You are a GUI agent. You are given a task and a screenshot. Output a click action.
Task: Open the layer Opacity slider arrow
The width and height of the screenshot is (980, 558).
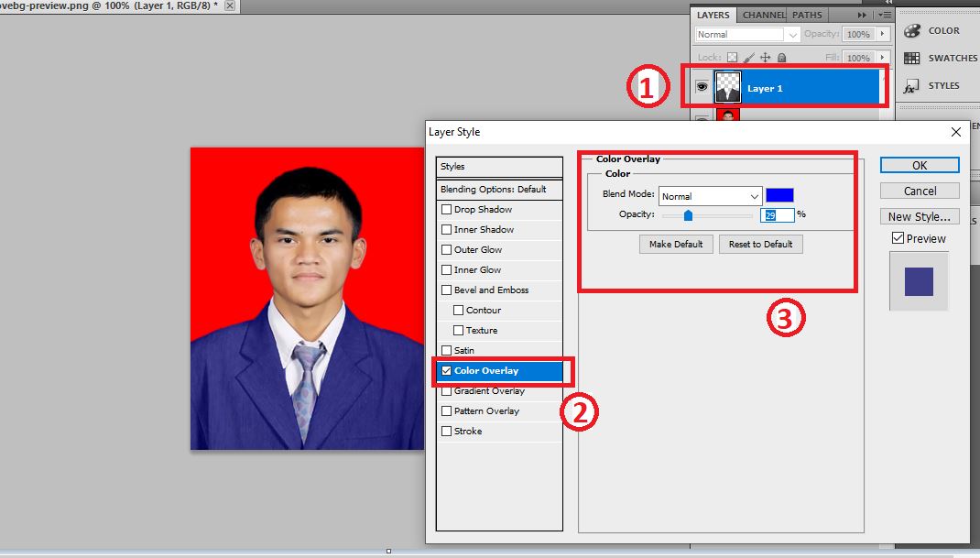pos(883,34)
